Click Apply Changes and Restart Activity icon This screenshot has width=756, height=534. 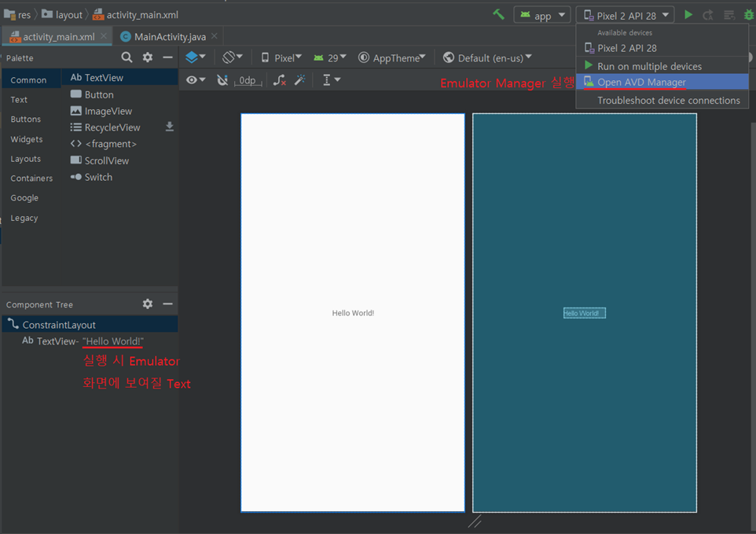pyautogui.click(x=708, y=16)
